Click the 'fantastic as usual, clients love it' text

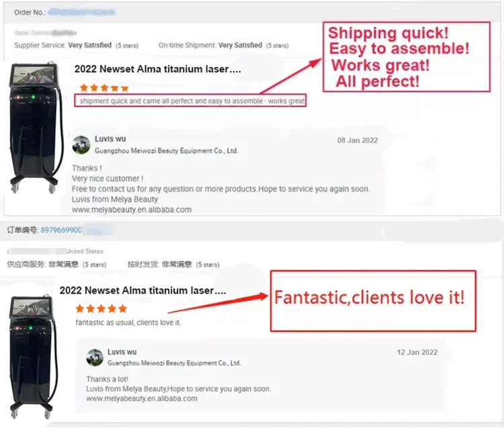click(128, 323)
